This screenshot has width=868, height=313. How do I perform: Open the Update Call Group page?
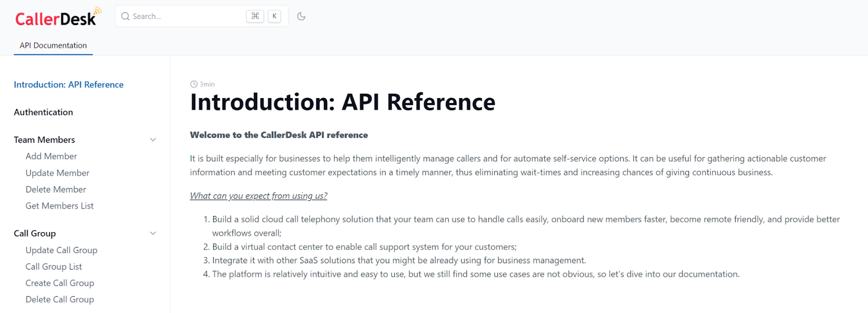[x=61, y=250]
